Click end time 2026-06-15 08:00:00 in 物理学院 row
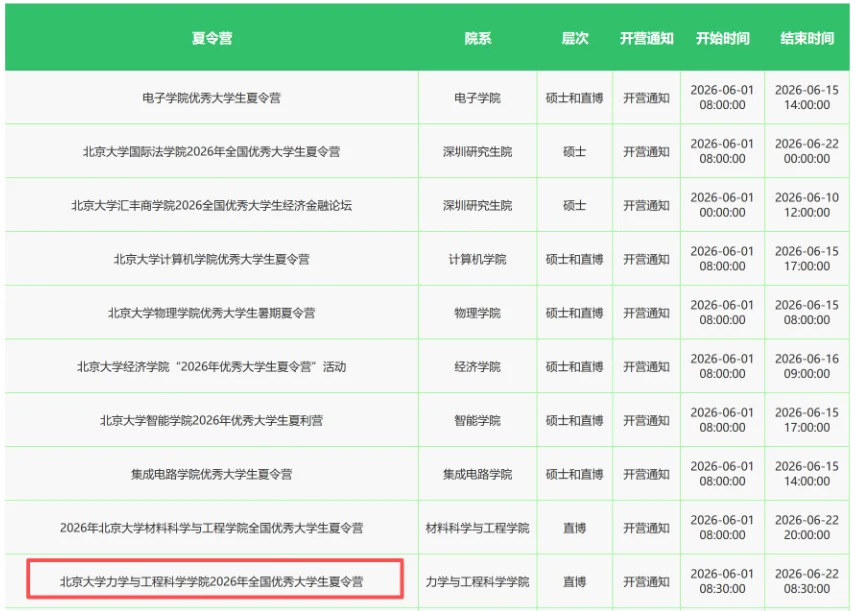 click(x=807, y=312)
